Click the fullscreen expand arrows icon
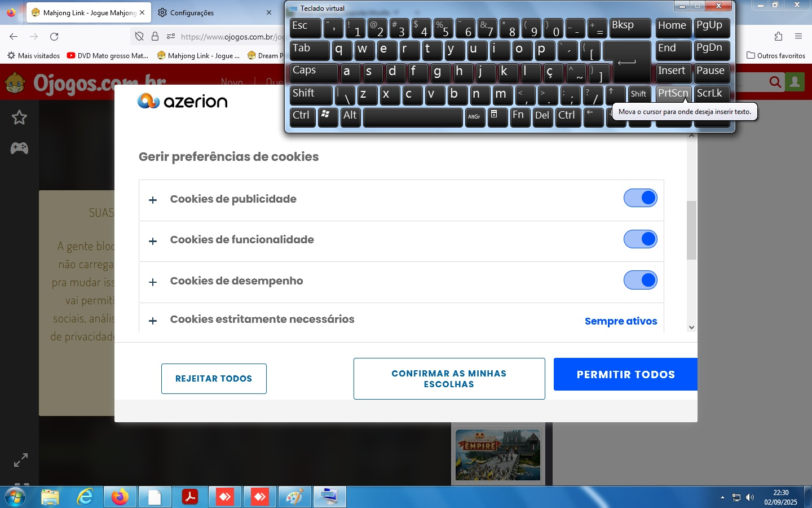812x508 pixels. (20, 460)
